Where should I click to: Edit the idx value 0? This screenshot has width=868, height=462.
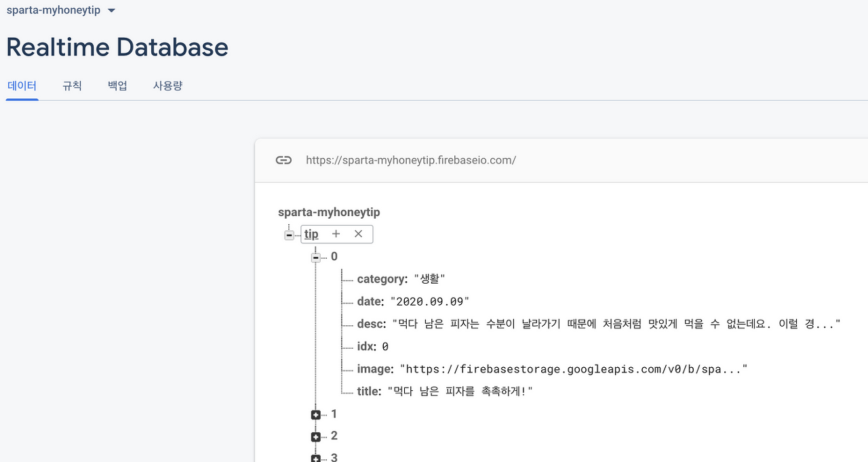coord(385,347)
